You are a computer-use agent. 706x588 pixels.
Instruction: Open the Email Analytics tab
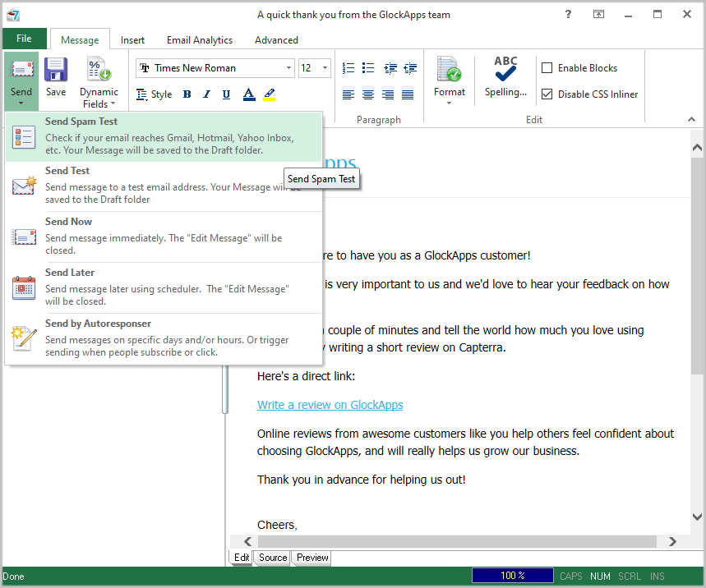click(200, 40)
